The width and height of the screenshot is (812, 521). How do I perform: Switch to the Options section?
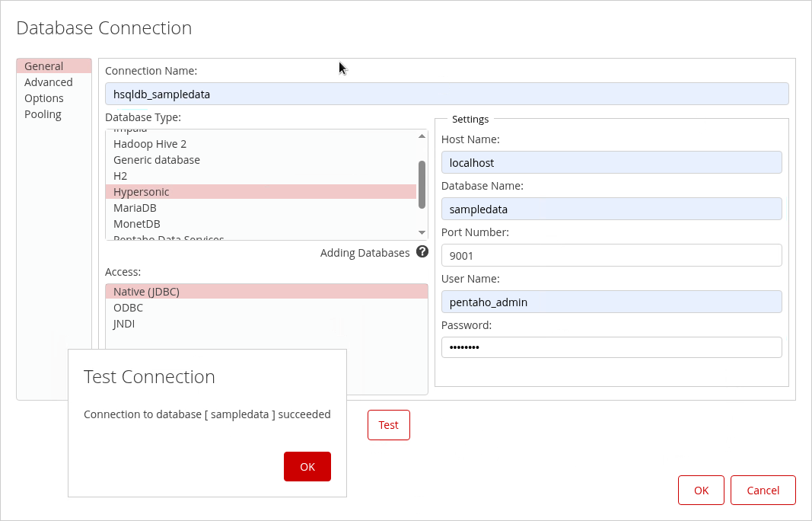point(44,98)
